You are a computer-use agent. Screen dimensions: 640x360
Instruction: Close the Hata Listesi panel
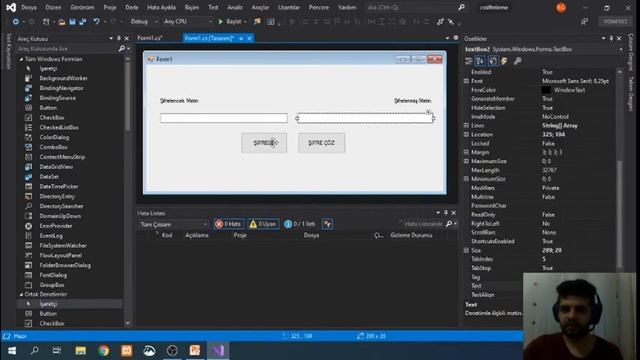(453, 213)
